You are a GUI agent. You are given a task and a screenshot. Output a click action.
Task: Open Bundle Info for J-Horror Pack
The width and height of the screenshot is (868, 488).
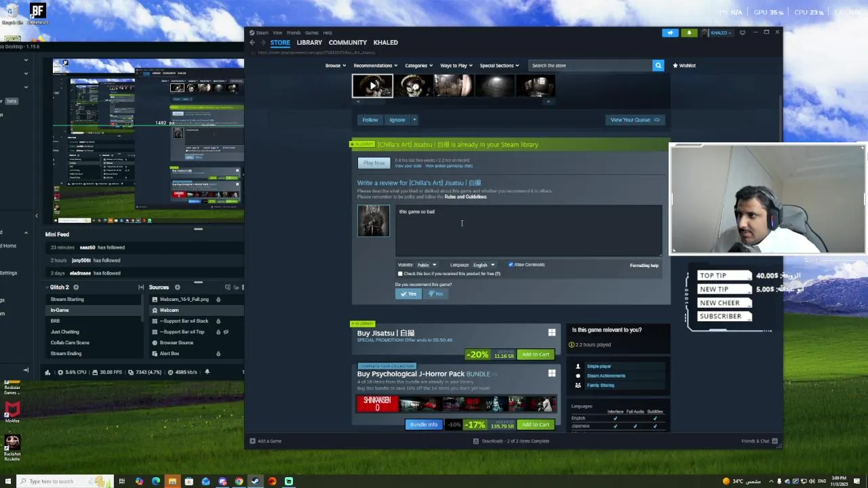(x=424, y=425)
